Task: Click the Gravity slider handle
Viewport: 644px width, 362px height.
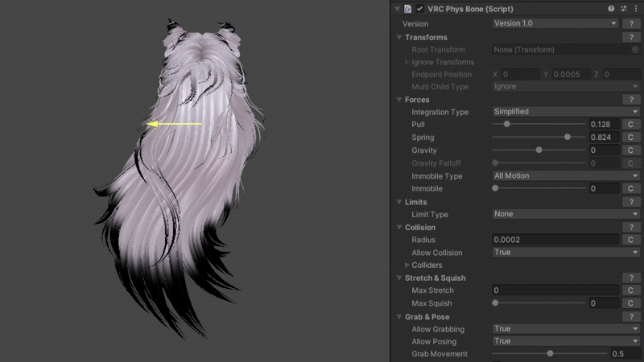Action: coord(539,150)
